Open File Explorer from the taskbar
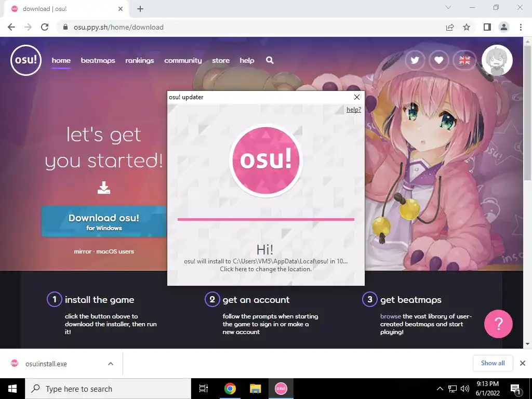The height and width of the screenshot is (399, 532). [255, 389]
